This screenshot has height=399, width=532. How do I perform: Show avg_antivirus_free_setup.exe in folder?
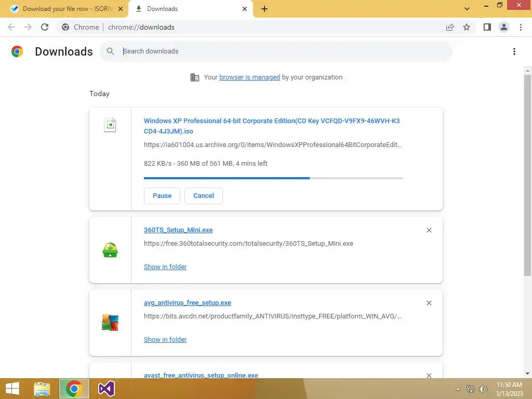(165, 339)
